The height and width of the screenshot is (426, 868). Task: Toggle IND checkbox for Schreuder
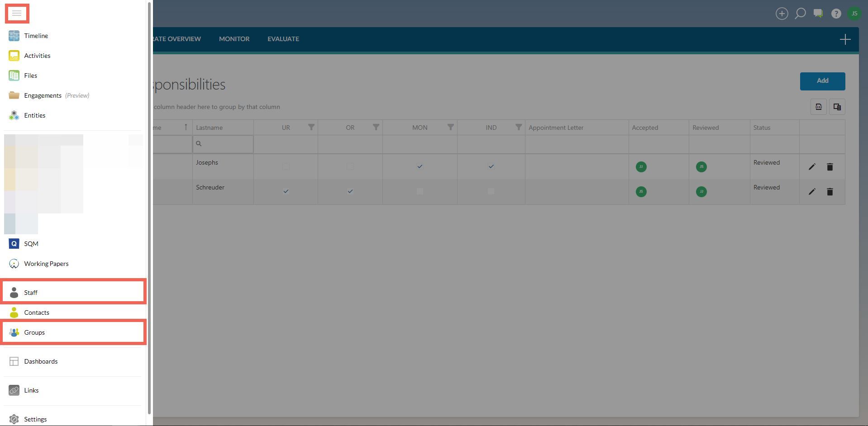491,191
